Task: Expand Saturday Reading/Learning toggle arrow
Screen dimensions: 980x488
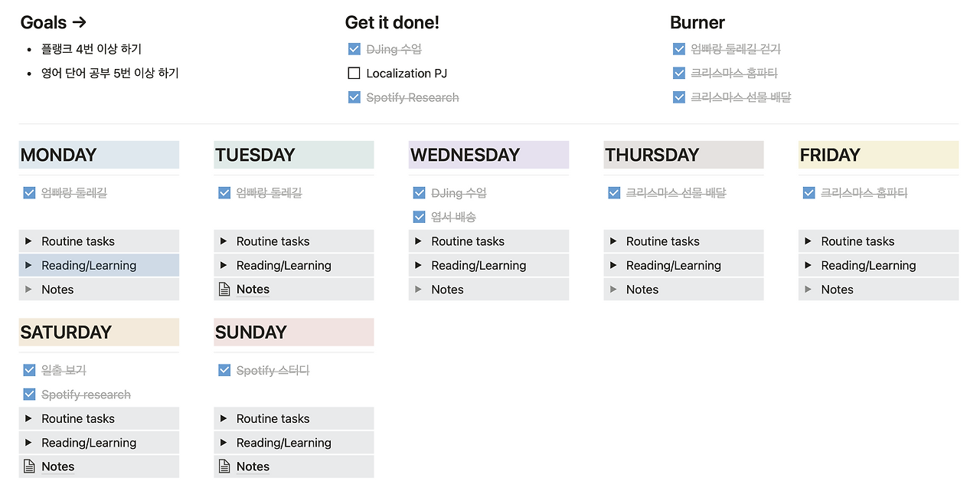Action: coord(28,442)
